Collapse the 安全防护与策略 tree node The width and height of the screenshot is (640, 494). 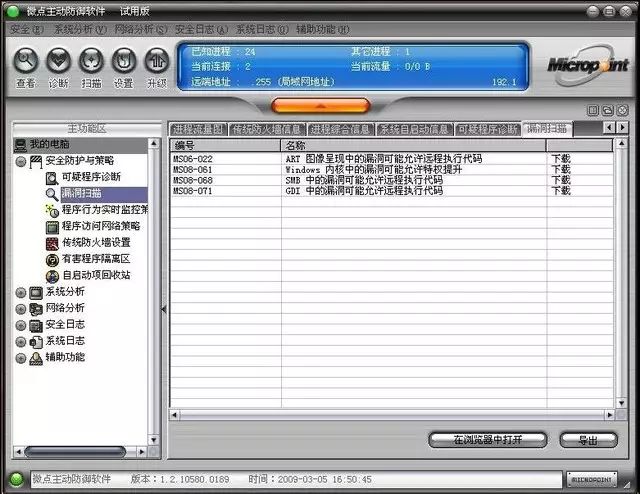click(x=21, y=161)
